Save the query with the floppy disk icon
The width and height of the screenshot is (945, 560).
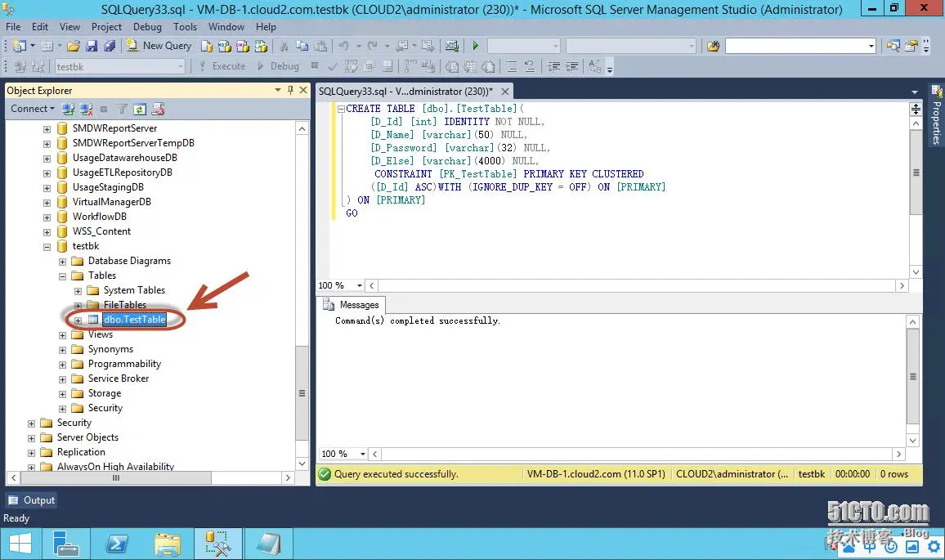click(x=92, y=46)
